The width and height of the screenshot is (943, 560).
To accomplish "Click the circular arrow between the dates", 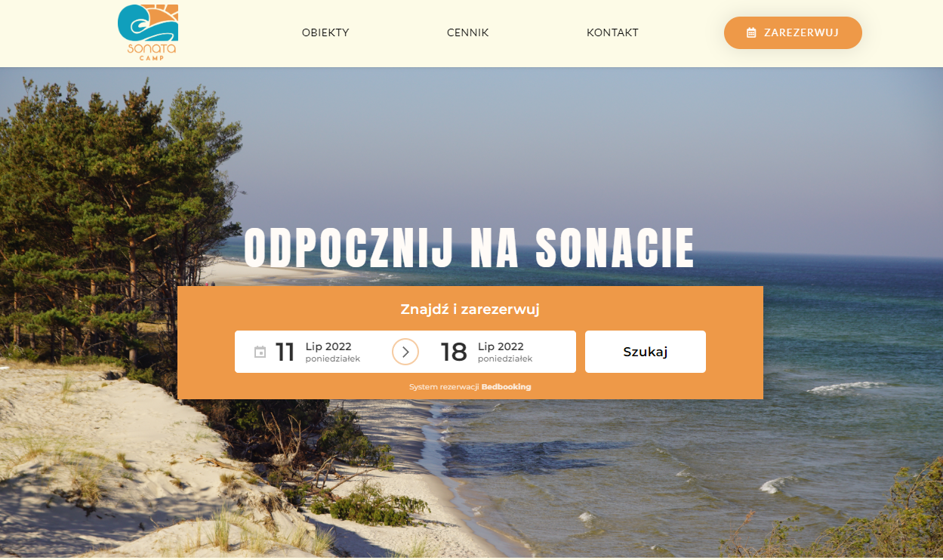I will (405, 352).
